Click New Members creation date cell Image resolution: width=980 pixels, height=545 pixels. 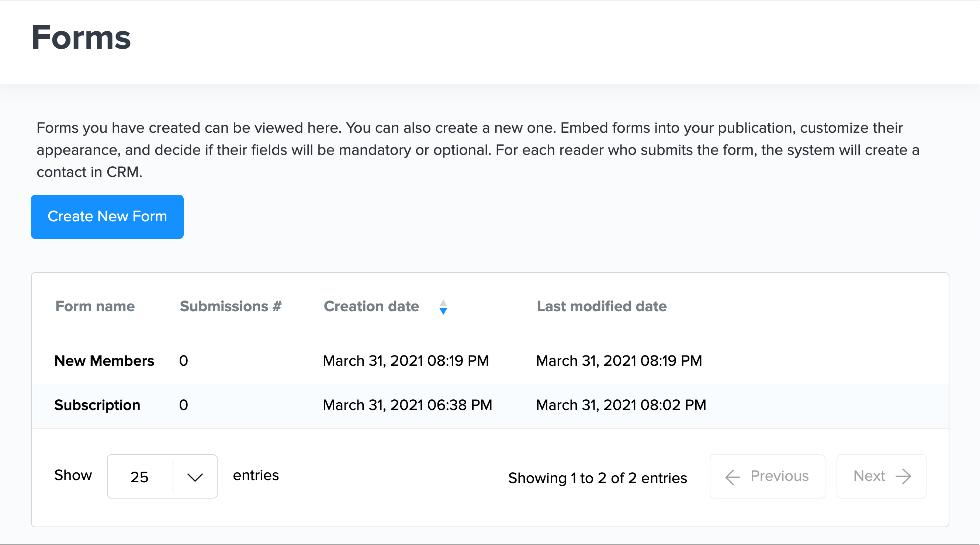point(406,361)
